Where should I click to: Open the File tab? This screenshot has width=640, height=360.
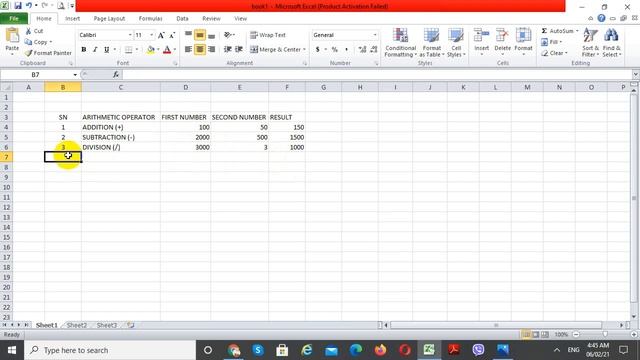pyautogui.click(x=14, y=18)
